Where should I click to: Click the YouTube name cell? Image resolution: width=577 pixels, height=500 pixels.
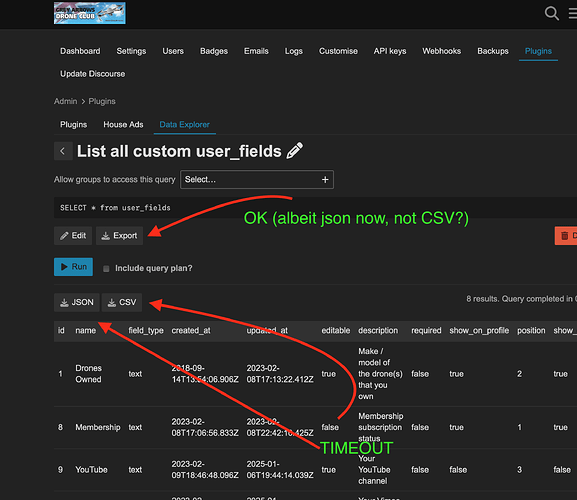coord(91,470)
